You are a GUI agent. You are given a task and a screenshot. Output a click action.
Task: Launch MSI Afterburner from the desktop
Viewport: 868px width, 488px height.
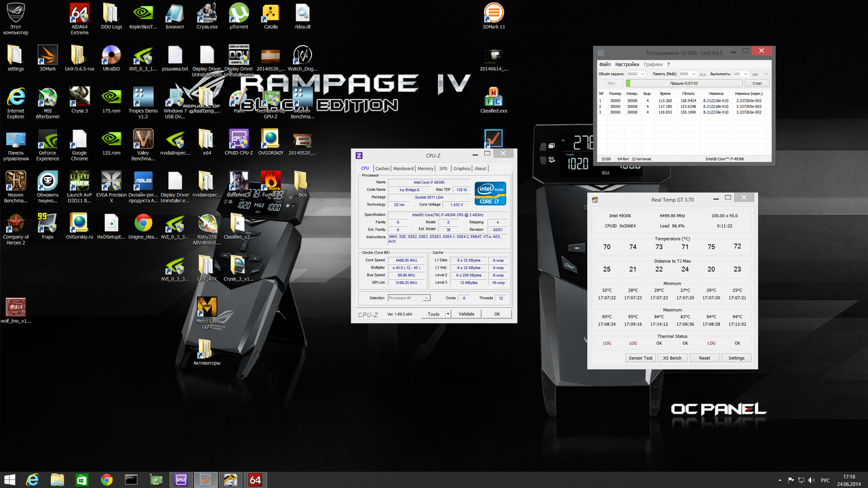47,102
